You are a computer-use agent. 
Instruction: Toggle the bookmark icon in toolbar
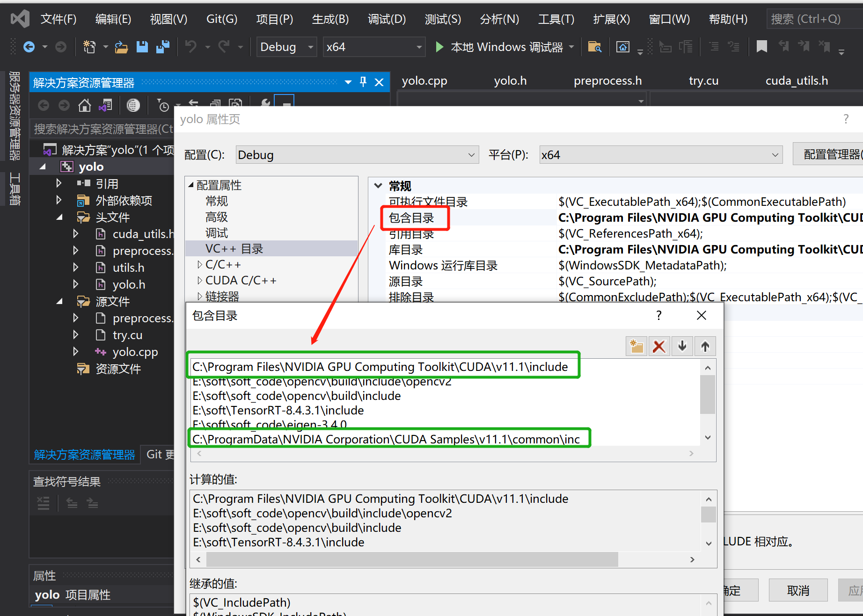point(761,47)
